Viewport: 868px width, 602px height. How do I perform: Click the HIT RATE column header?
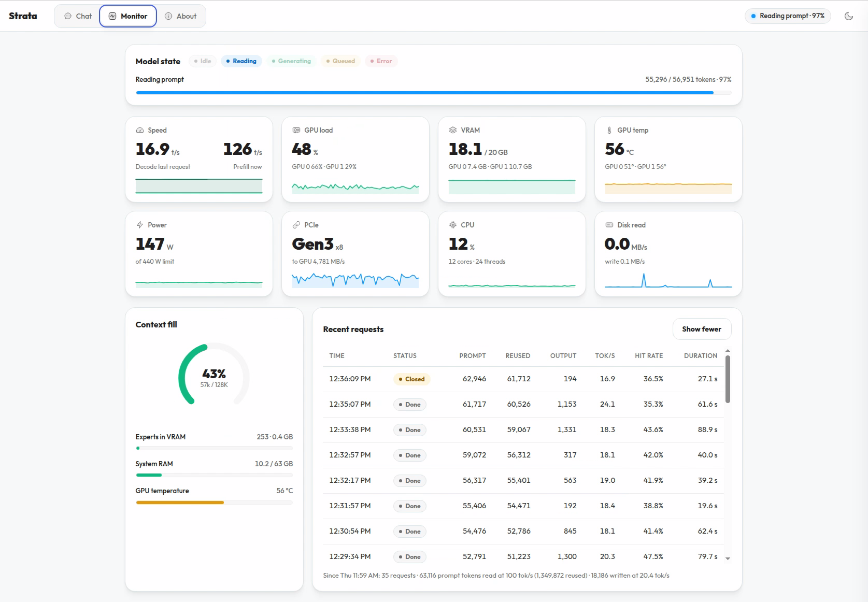pyautogui.click(x=649, y=356)
